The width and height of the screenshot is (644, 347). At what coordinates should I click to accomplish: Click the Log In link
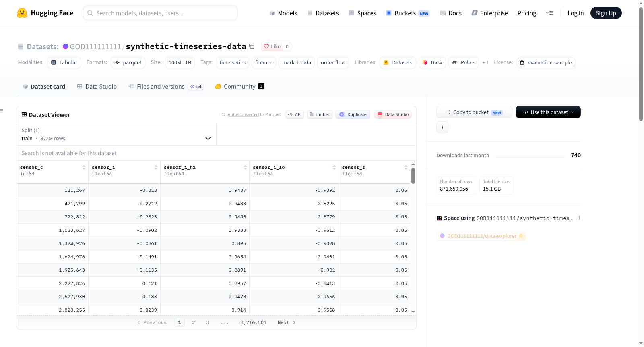click(576, 13)
